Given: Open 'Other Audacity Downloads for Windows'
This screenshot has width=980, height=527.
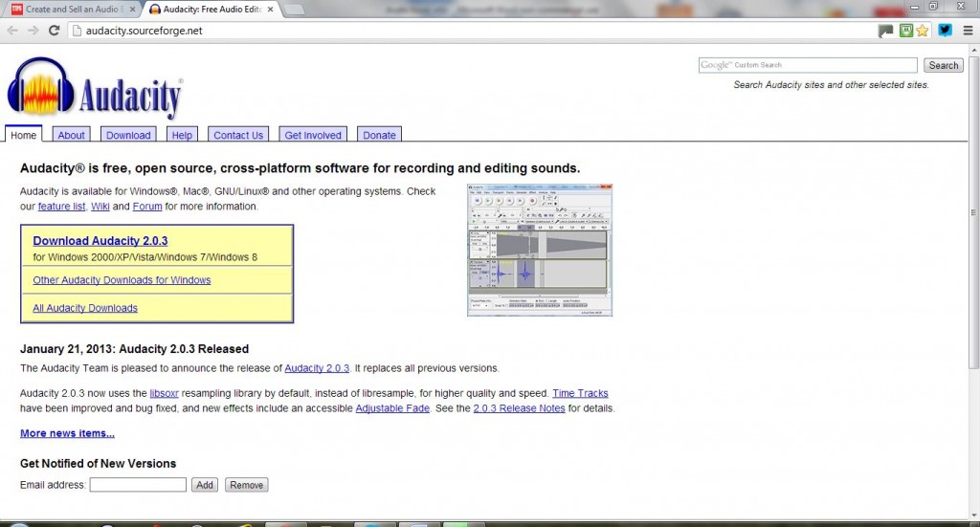Looking at the screenshot, I should [122, 279].
